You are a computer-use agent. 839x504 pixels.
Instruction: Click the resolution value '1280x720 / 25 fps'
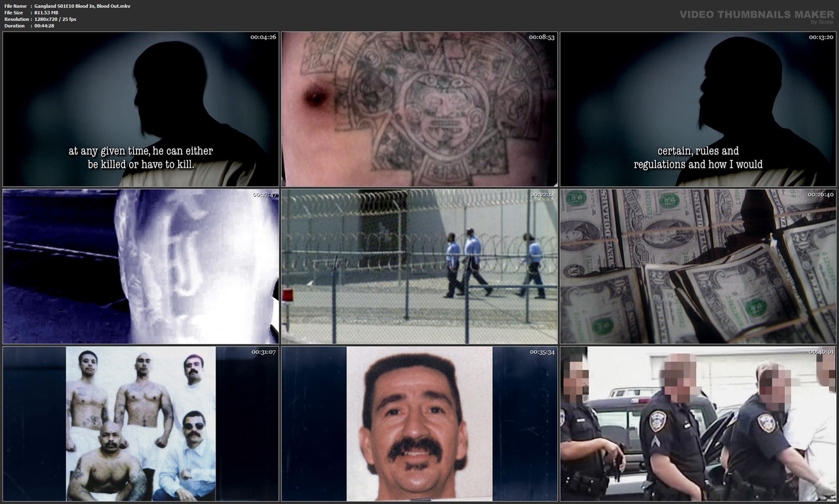tap(55, 19)
